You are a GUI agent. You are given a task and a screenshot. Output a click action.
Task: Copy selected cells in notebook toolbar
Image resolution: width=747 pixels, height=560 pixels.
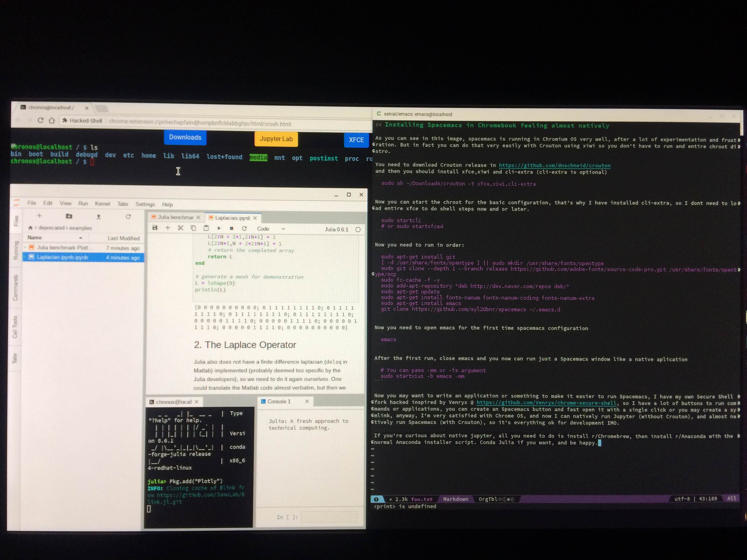193,228
